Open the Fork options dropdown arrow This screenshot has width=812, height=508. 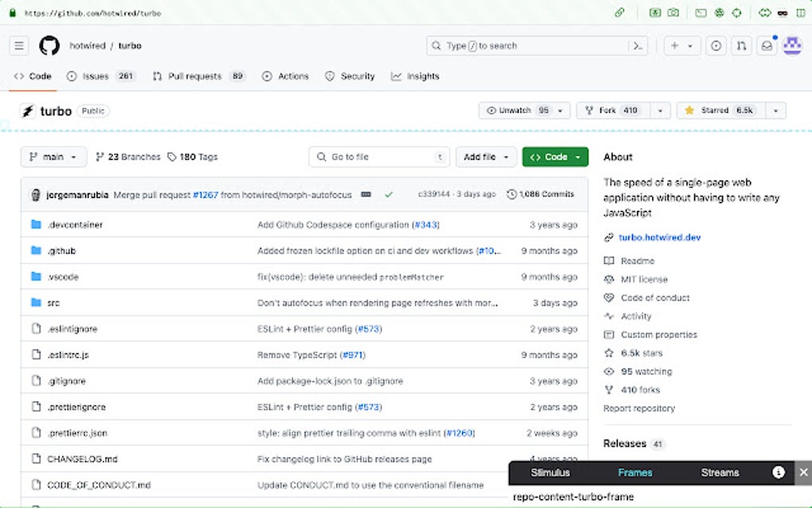pos(660,110)
